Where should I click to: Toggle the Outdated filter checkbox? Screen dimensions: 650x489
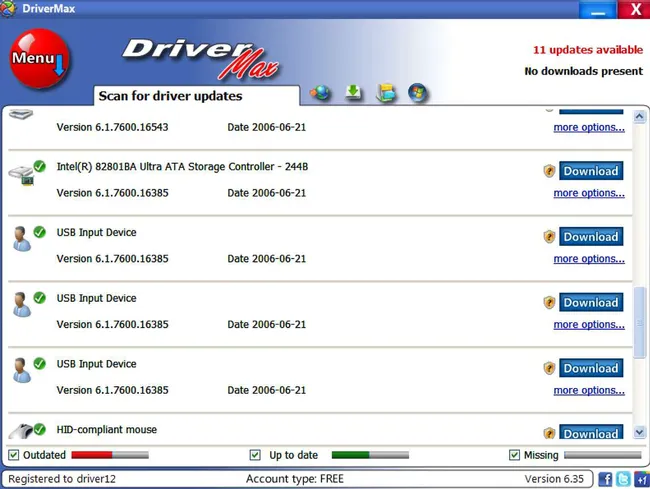pyautogui.click(x=14, y=455)
